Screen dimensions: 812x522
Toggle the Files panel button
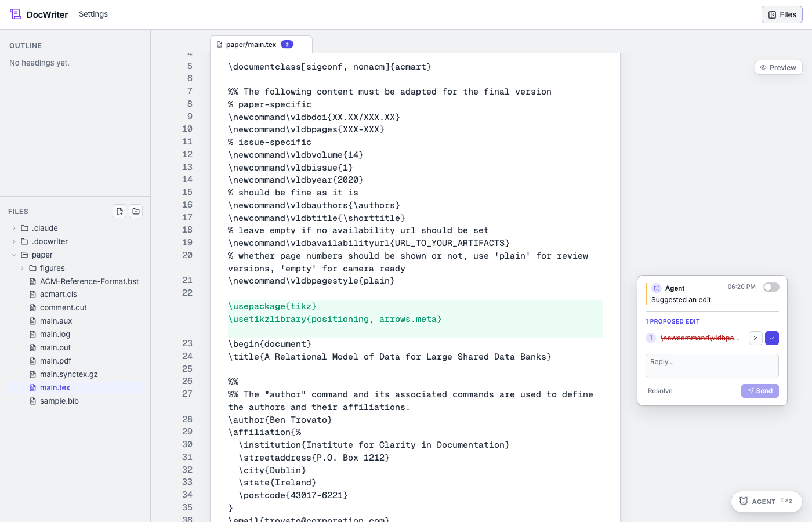(x=782, y=14)
